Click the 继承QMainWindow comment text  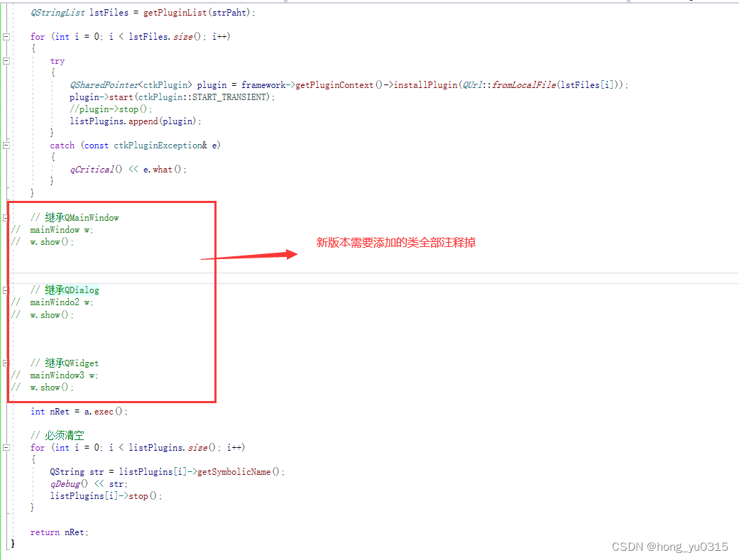click(75, 218)
